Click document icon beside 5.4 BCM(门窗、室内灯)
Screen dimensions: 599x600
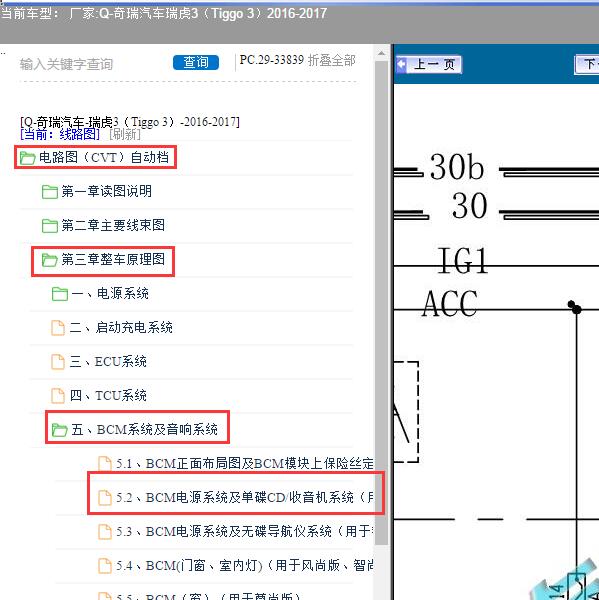pos(105,566)
